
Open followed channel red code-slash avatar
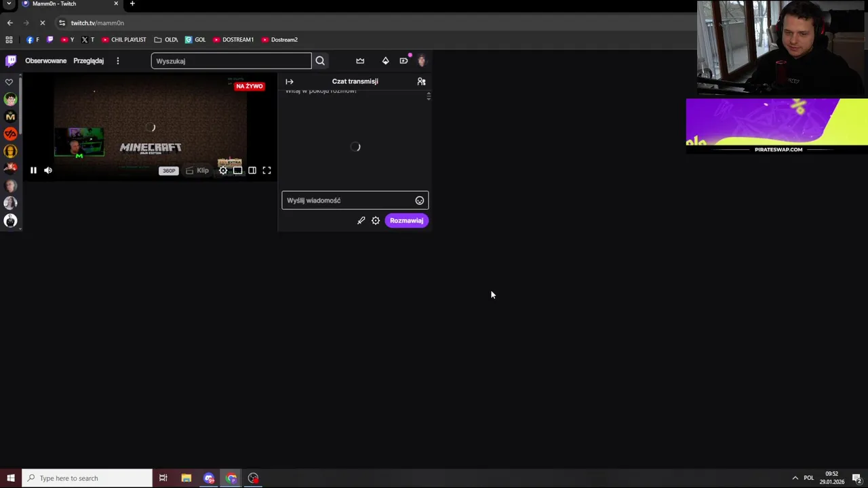(10, 134)
